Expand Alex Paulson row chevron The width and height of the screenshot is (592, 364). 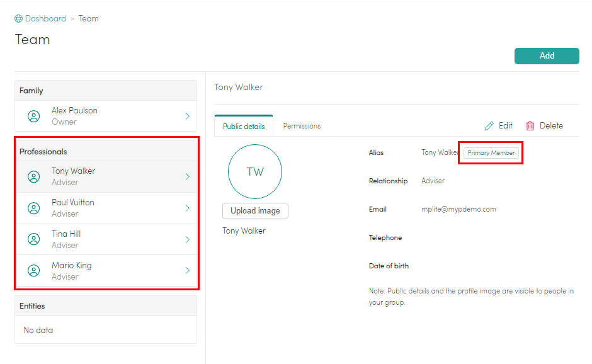(x=187, y=117)
